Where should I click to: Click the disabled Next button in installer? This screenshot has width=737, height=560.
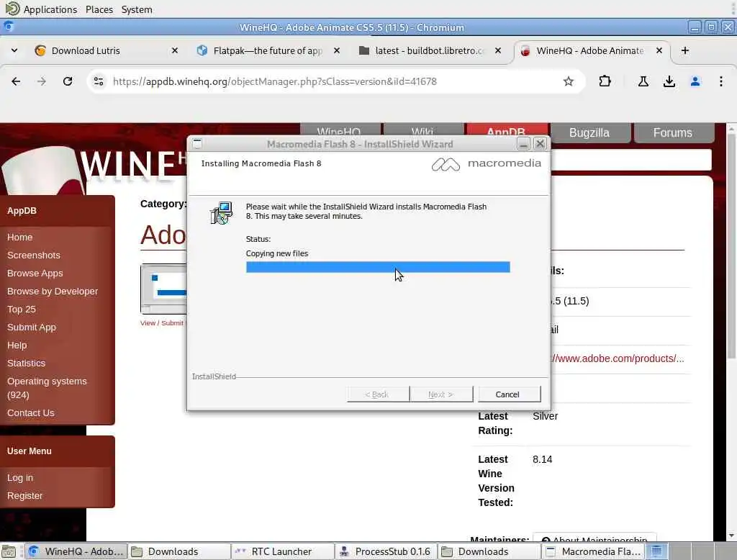tap(441, 394)
